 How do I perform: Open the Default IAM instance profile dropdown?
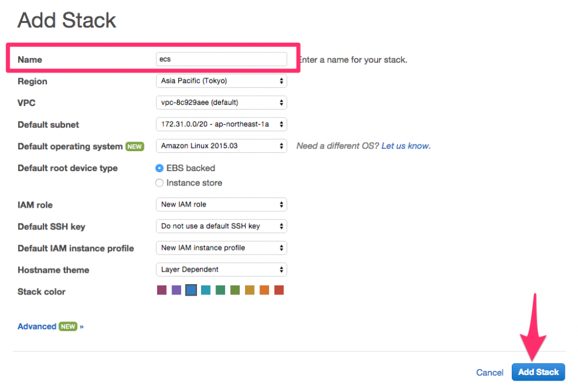pyautogui.click(x=221, y=247)
